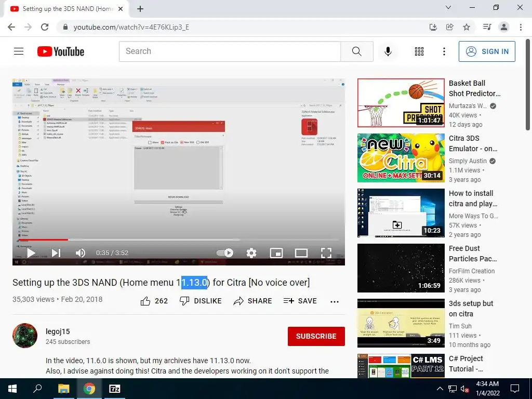Go forward in browser history
The width and height of the screenshot is (532, 399).
(x=28, y=27)
